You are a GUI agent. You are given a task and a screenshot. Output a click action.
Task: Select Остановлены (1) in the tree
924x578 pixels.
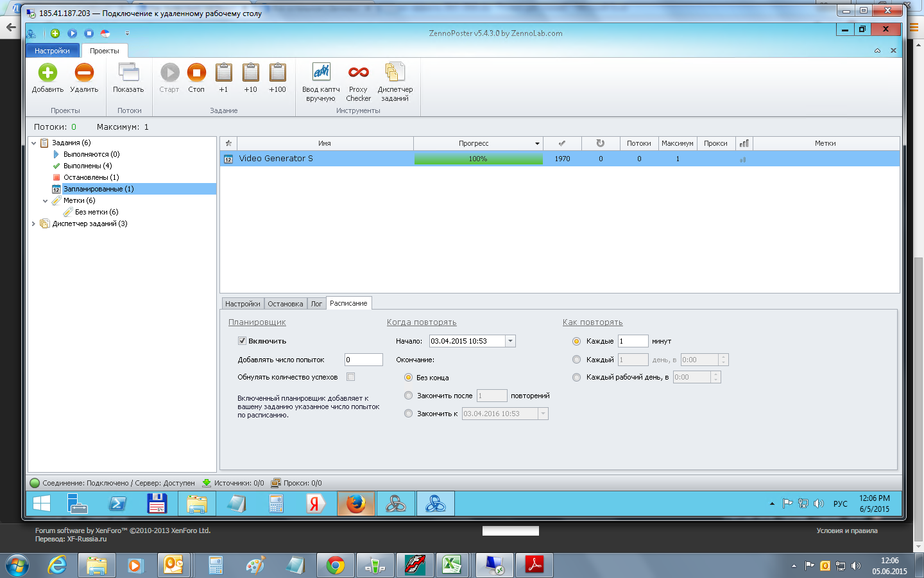click(x=91, y=177)
